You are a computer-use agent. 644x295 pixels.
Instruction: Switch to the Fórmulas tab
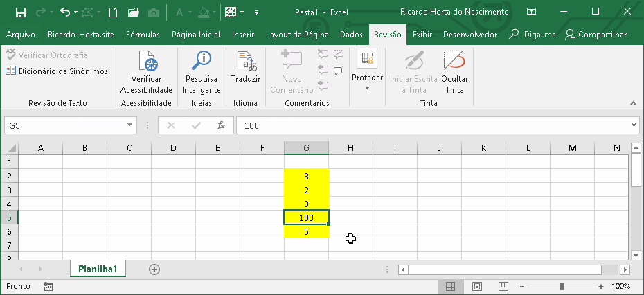pos(143,35)
